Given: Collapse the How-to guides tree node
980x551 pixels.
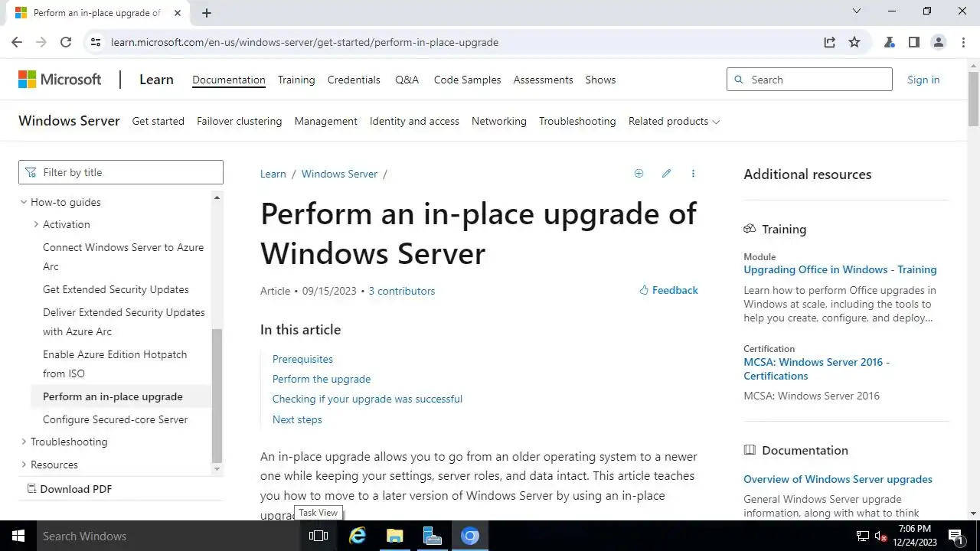Looking at the screenshot, I should 23,202.
